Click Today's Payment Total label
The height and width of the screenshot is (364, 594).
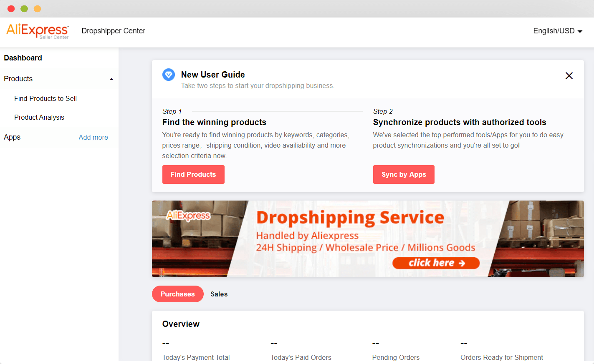pyautogui.click(x=196, y=357)
